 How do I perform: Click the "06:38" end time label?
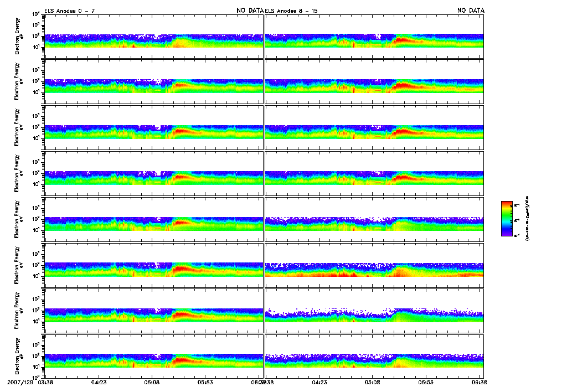click(478, 382)
